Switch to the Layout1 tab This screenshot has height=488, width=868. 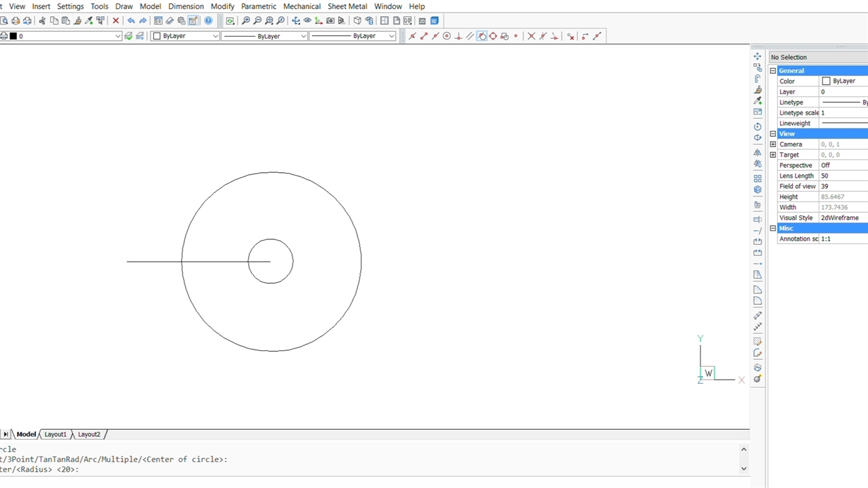click(56, 434)
